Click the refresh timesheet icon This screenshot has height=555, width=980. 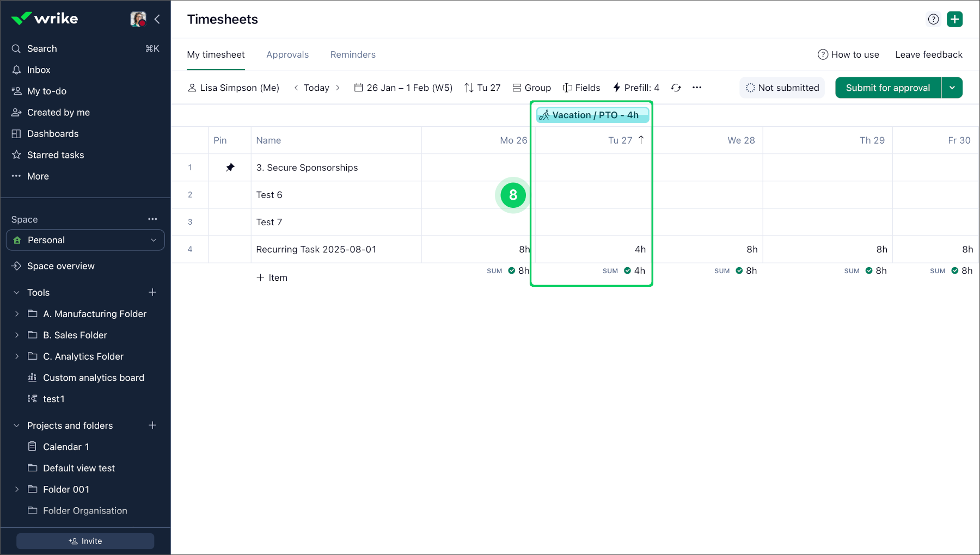(x=676, y=88)
